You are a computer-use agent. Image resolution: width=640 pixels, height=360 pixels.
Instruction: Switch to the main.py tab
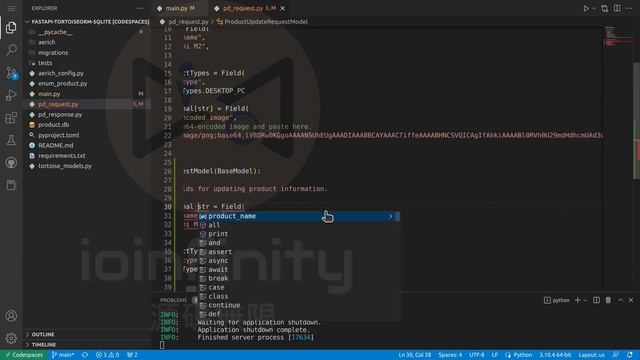click(176, 8)
